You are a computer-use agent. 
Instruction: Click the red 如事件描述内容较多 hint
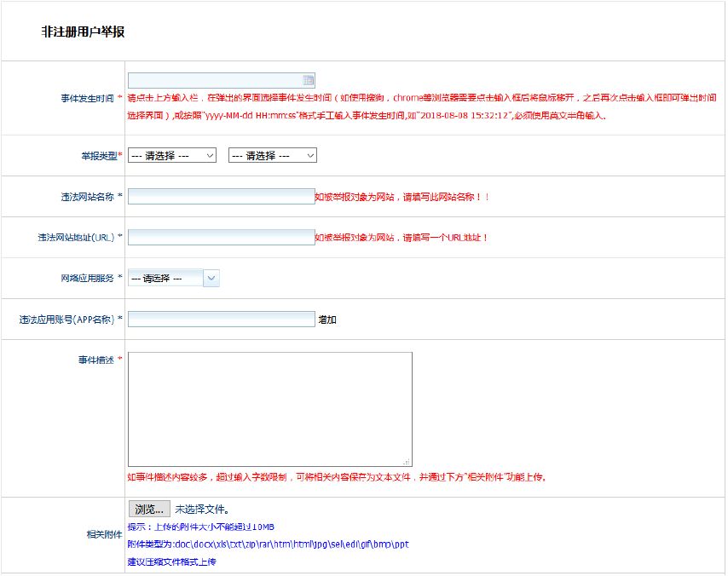336,477
